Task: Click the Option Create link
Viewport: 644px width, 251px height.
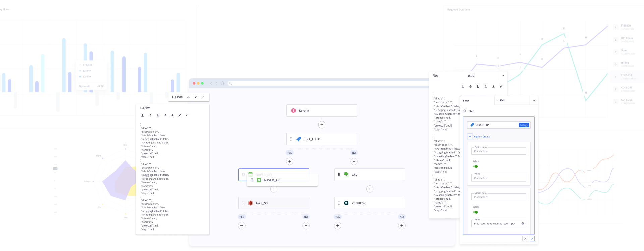Action: coord(482,137)
